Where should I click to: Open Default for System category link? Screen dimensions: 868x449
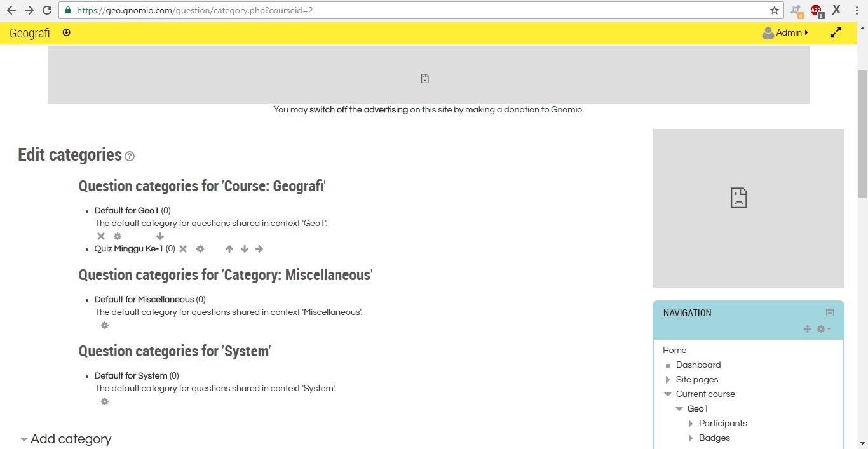point(131,375)
